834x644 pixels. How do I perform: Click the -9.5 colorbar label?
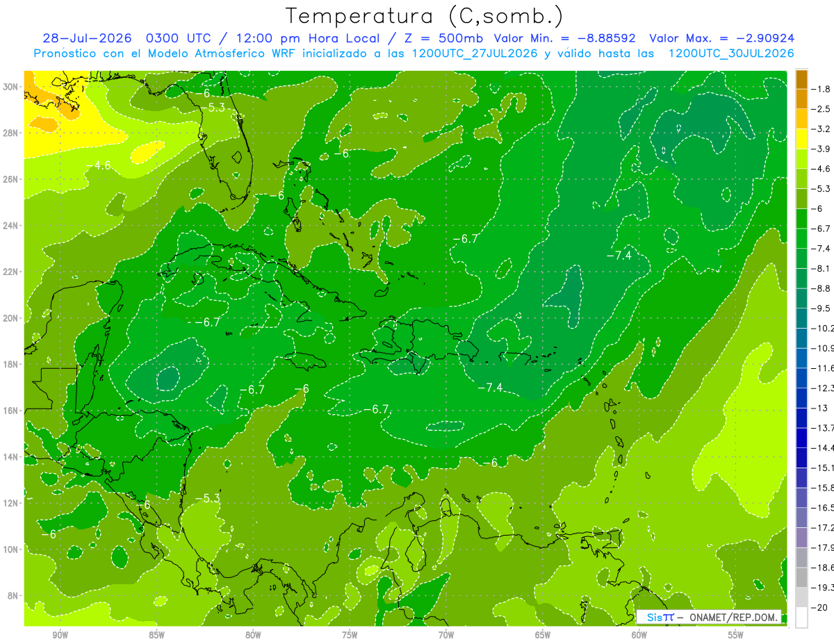[821, 308]
